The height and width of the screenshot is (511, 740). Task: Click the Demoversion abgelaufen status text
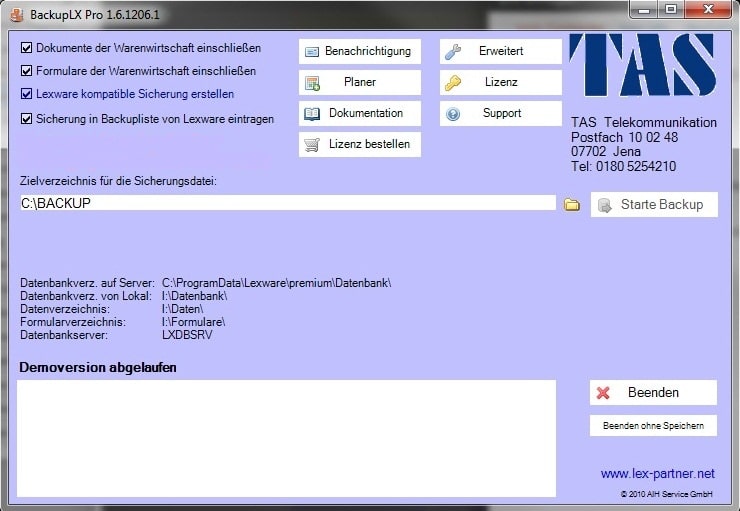(98, 368)
